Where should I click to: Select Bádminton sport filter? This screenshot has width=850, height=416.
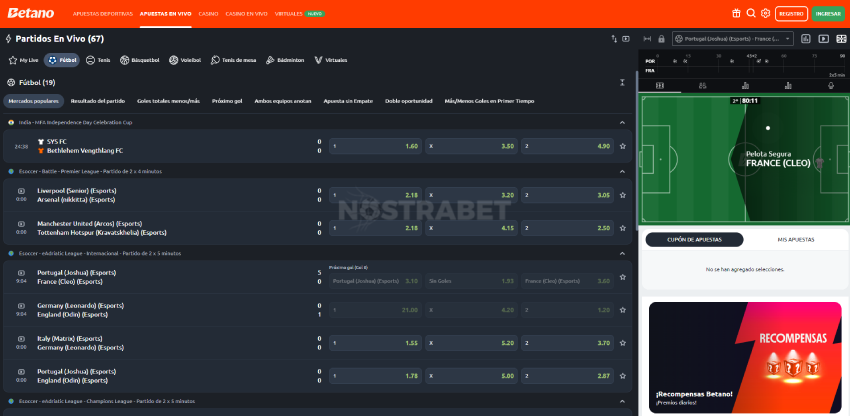click(x=285, y=60)
